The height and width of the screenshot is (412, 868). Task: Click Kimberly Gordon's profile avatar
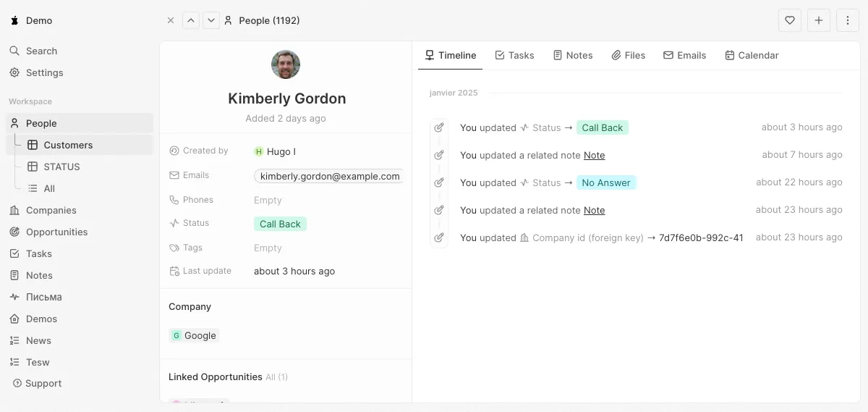[286, 64]
